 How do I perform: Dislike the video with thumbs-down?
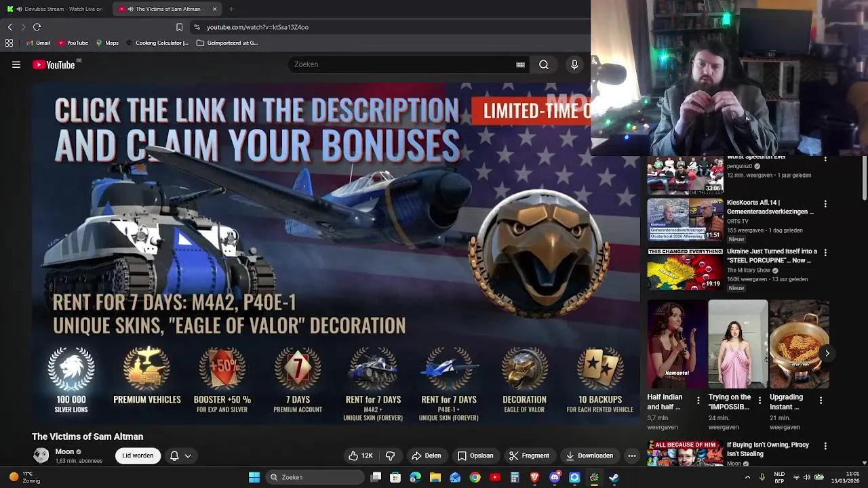(390, 455)
